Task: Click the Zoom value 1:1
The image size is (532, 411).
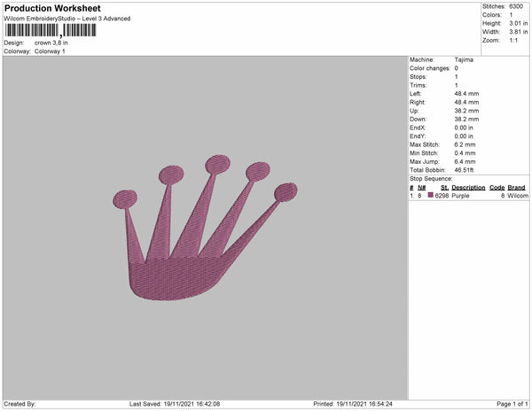Action: [513, 41]
